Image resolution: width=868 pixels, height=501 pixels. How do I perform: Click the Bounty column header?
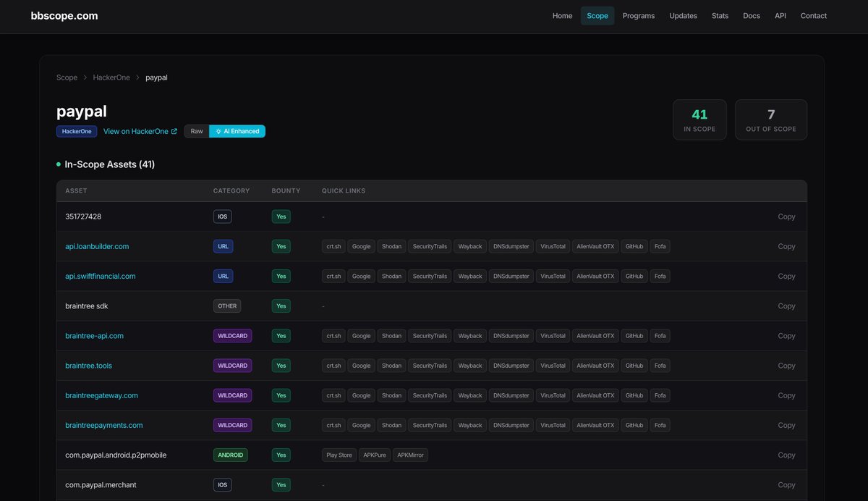click(x=286, y=191)
